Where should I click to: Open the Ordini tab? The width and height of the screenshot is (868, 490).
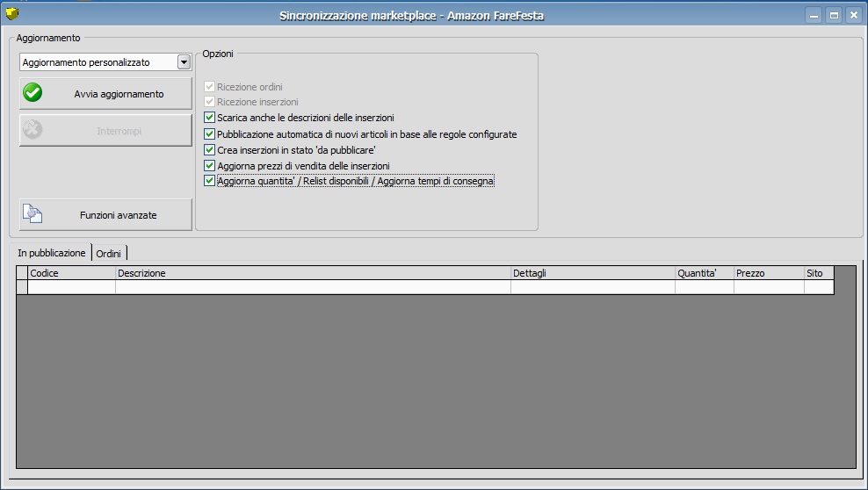[x=109, y=253]
